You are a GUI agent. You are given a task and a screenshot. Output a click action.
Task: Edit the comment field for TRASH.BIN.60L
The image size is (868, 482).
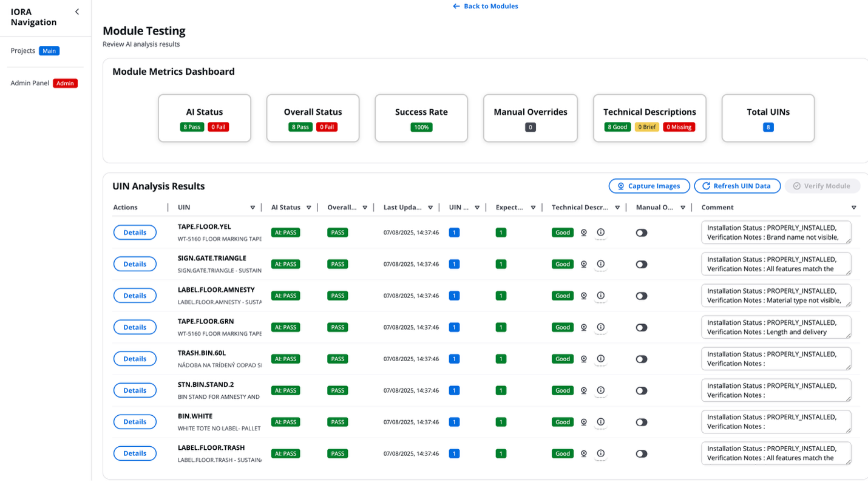click(776, 359)
